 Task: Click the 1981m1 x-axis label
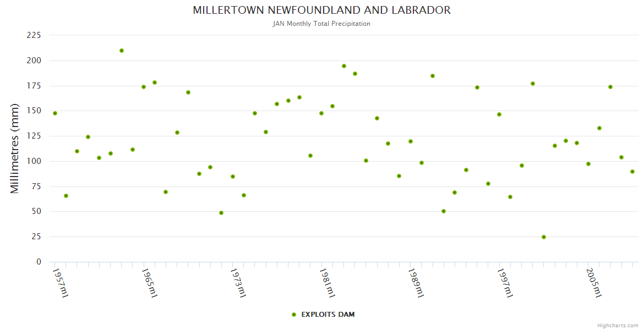tap(327, 283)
